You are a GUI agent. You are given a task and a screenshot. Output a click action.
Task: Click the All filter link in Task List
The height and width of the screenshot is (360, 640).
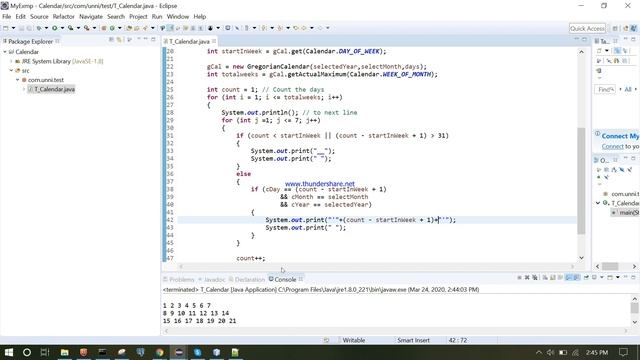pyautogui.click(x=628, y=89)
